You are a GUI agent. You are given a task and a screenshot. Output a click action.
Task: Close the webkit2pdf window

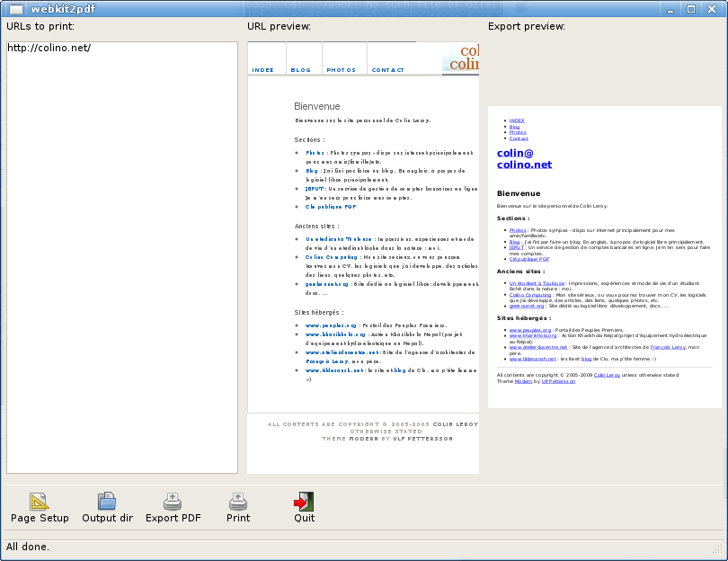[712, 8]
